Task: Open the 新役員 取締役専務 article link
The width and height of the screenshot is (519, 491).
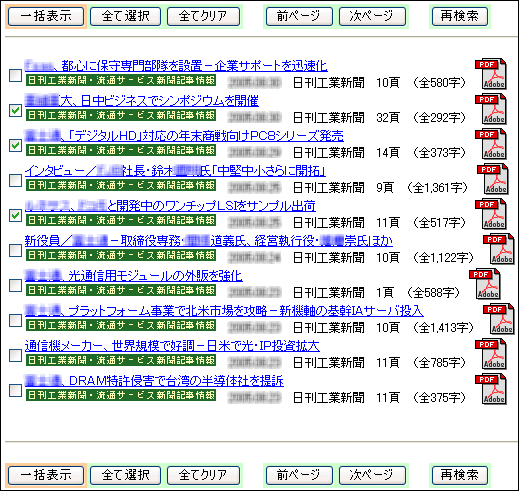Action: [x=209, y=240]
